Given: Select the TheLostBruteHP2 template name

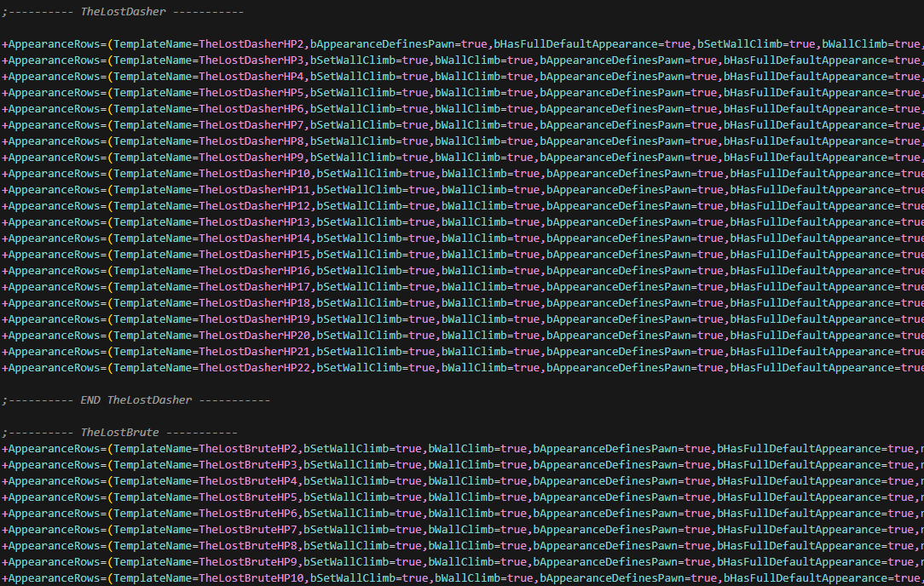Looking at the screenshot, I should (248, 449).
